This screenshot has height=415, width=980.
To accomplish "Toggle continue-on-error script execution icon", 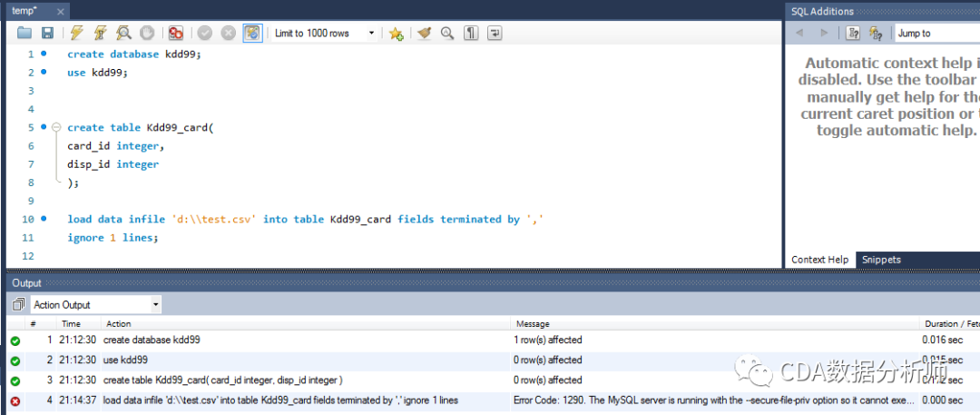I will pyautogui.click(x=176, y=34).
